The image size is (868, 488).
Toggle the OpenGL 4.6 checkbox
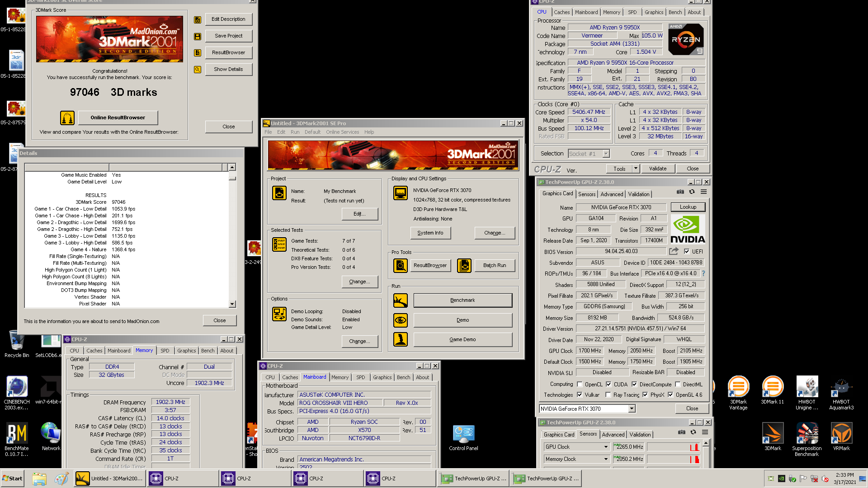coord(670,395)
